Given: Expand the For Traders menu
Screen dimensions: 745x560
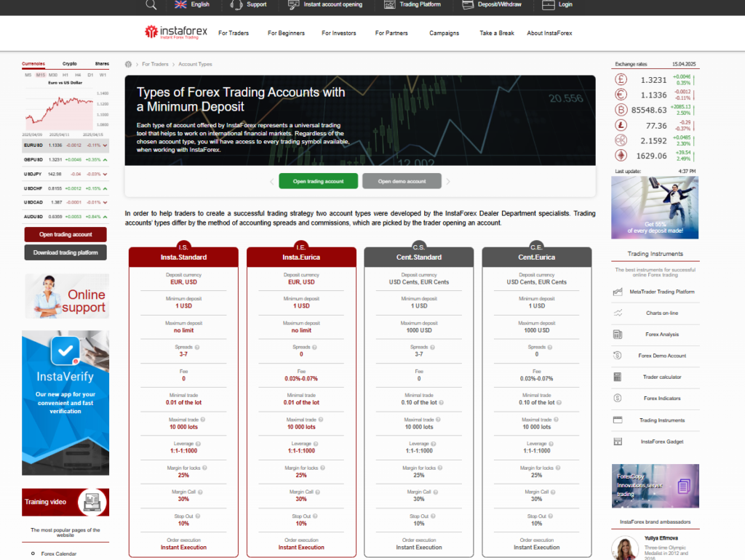Looking at the screenshot, I should click(234, 33).
